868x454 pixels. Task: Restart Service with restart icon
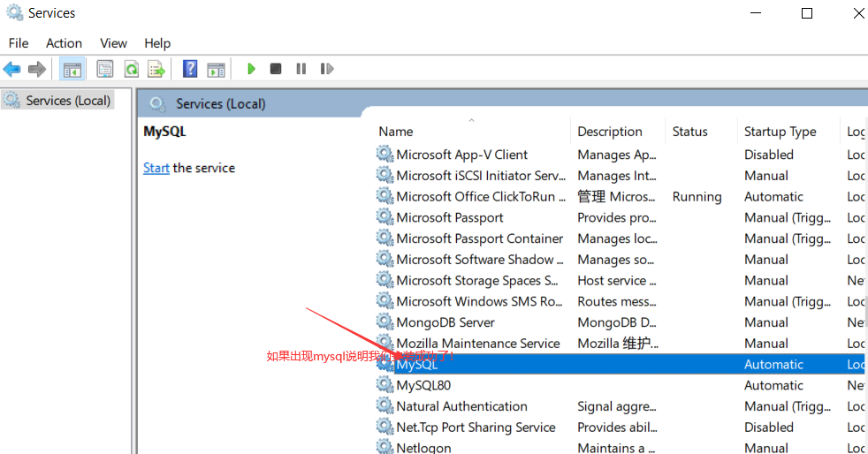pos(327,69)
